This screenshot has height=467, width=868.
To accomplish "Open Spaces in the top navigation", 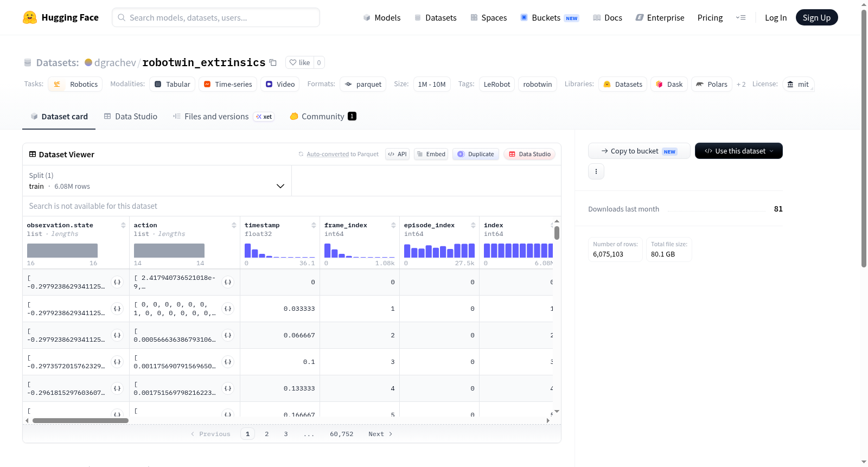I will (489, 17).
